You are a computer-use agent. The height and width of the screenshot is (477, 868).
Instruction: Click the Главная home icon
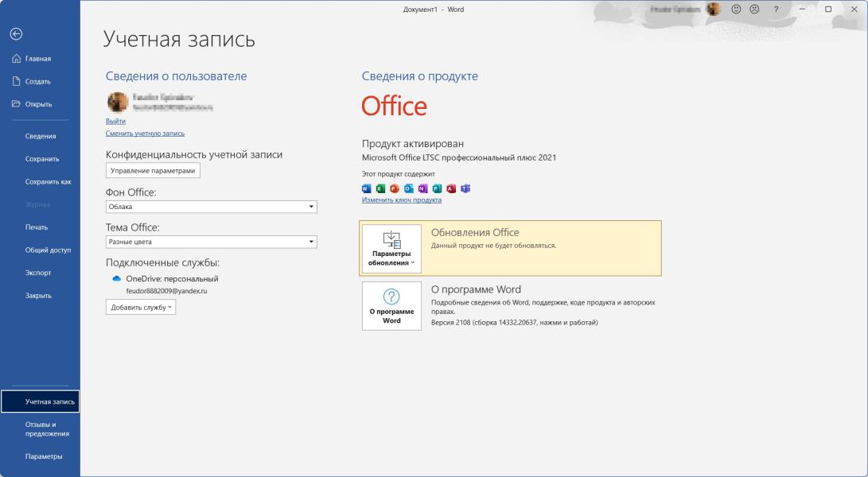16,59
